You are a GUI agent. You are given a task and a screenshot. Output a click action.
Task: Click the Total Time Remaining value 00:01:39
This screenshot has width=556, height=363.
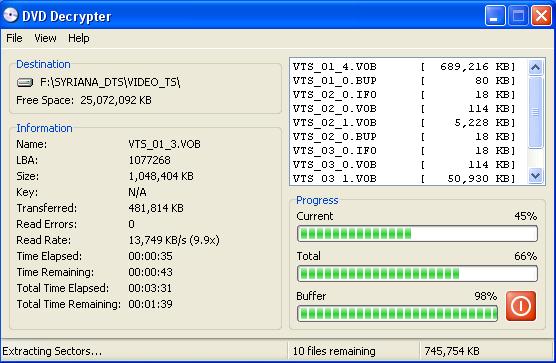150,304
